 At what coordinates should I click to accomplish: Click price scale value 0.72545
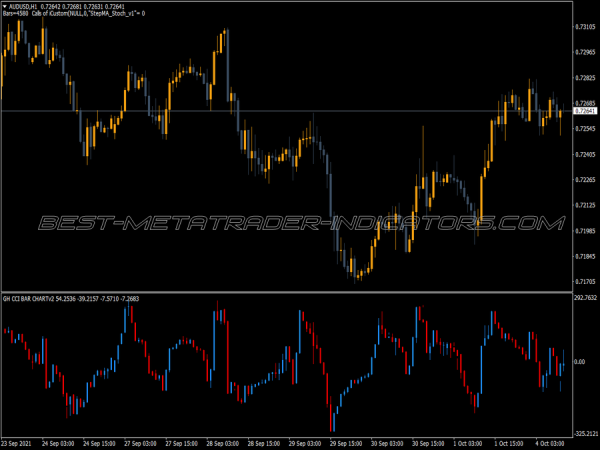[586, 129]
